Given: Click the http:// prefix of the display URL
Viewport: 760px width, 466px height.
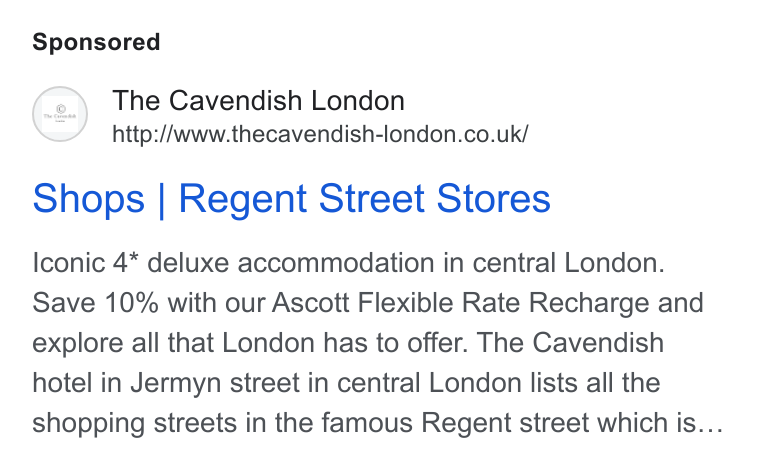Looking at the screenshot, I should 143,135.
